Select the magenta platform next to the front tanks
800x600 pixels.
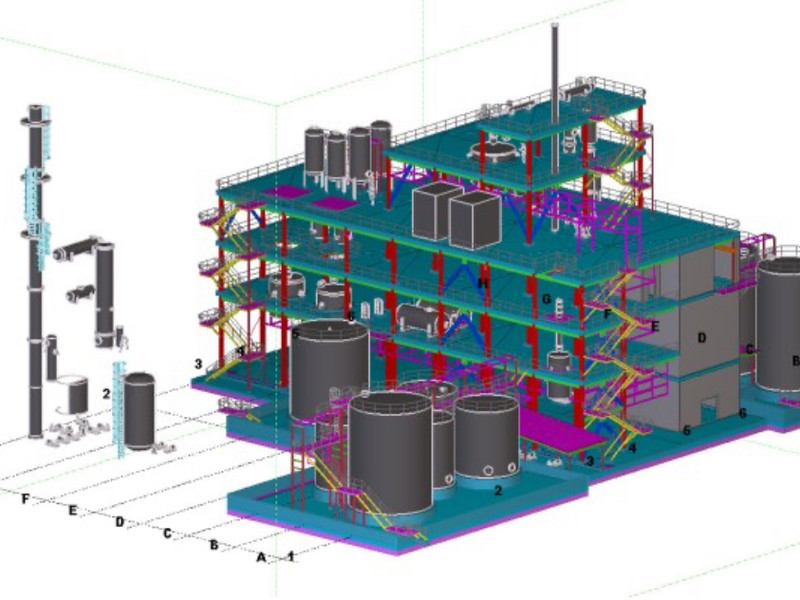(x=561, y=431)
